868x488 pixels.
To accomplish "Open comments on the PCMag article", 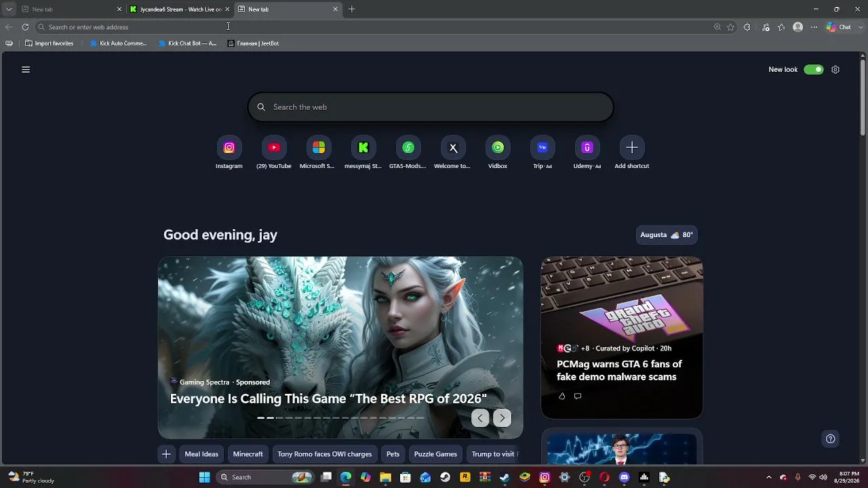I will [x=578, y=396].
